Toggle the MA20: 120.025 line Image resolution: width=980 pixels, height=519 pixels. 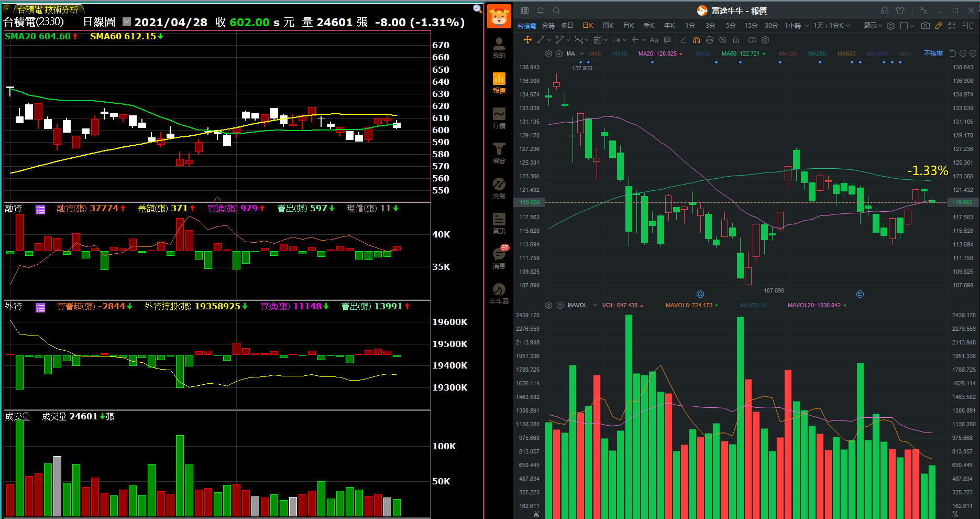(660, 53)
